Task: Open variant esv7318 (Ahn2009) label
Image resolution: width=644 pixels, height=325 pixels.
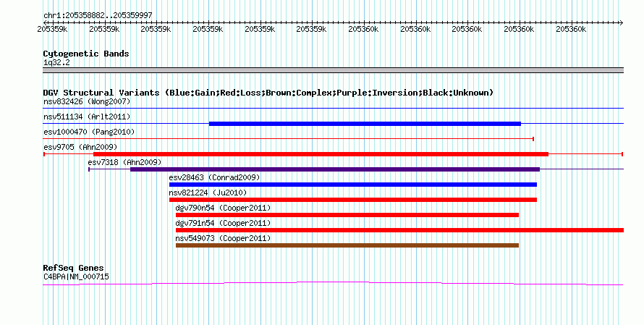Action: (124, 162)
